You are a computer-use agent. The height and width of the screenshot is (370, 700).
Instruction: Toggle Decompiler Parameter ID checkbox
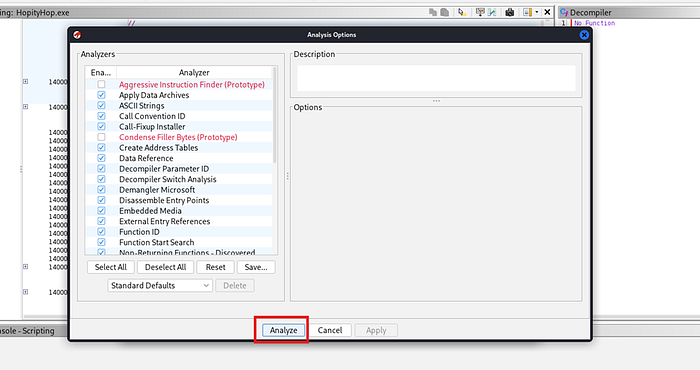[x=101, y=169]
